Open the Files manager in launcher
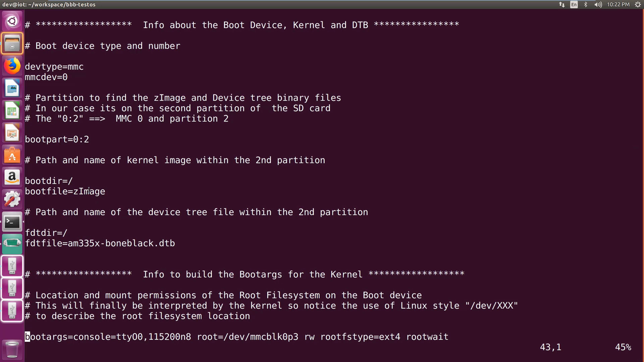The width and height of the screenshot is (644, 362). click(12, 43)
